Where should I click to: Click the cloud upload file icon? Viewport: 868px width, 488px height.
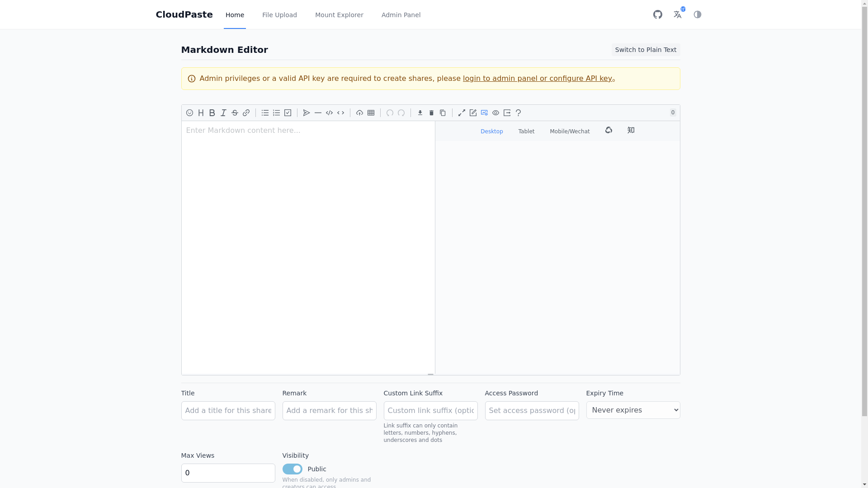(x=359, y=113)
